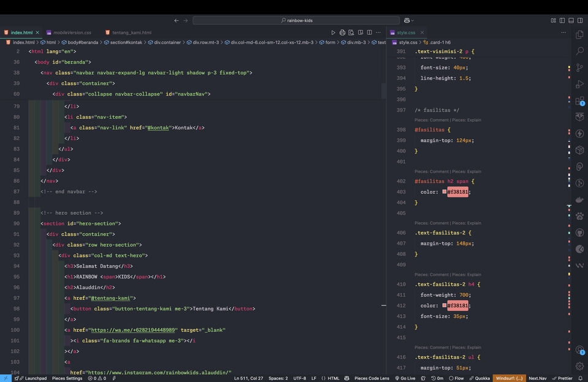The image size is (588, 382).
Task: Open Run and Debug view
Action: [580, 84]
